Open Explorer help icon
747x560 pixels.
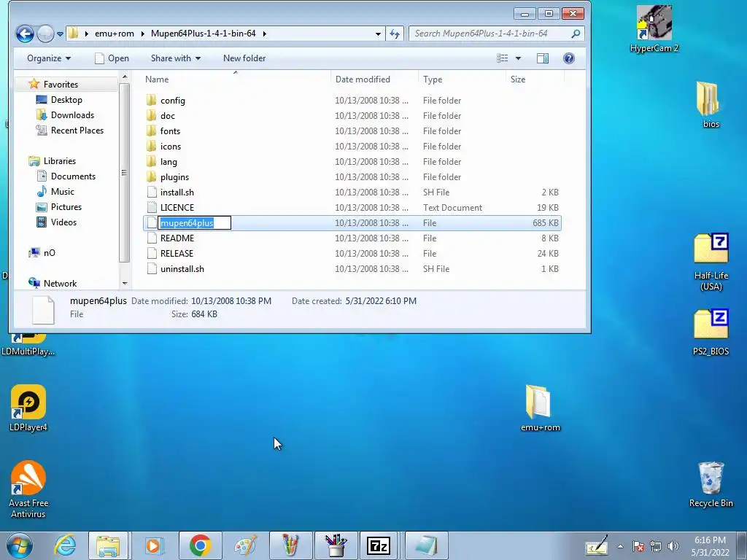coord(569,58)
